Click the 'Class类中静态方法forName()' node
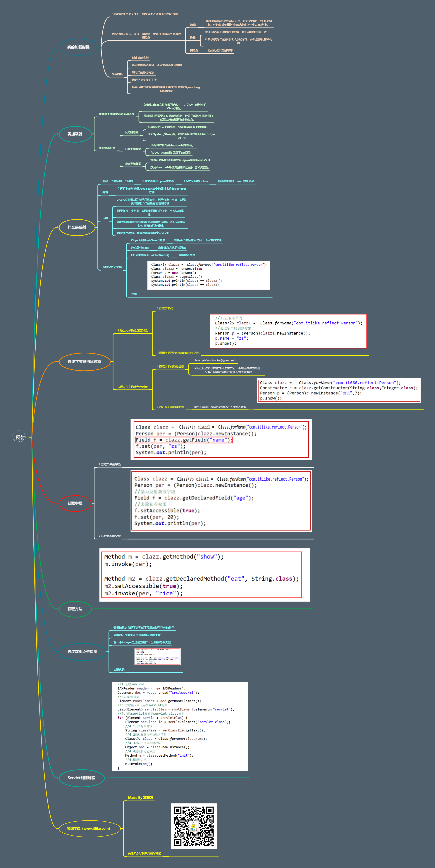Viewport: 435px width, 868px height. pos(150,255)
